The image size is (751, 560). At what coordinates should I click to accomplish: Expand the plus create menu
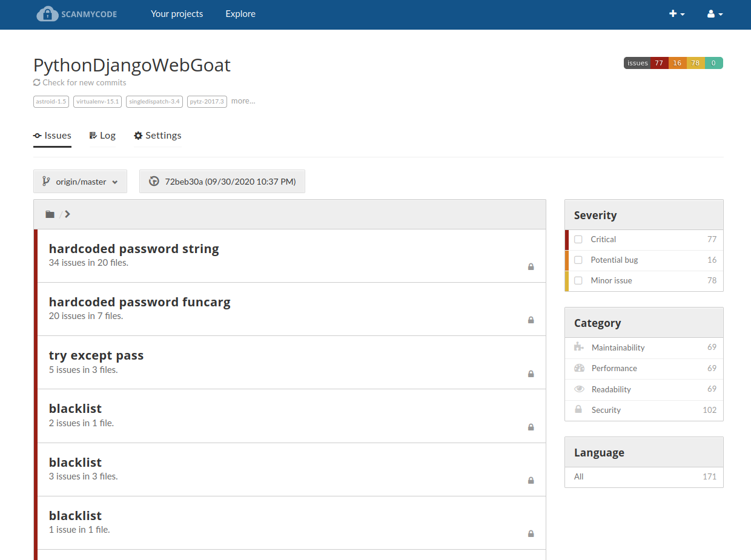677,14
